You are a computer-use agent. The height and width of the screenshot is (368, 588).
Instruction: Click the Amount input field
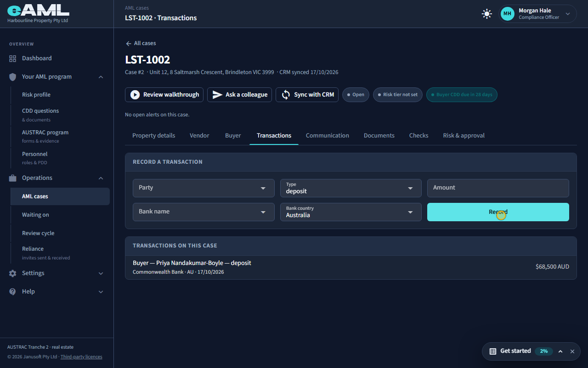click(x=498, y=188)
